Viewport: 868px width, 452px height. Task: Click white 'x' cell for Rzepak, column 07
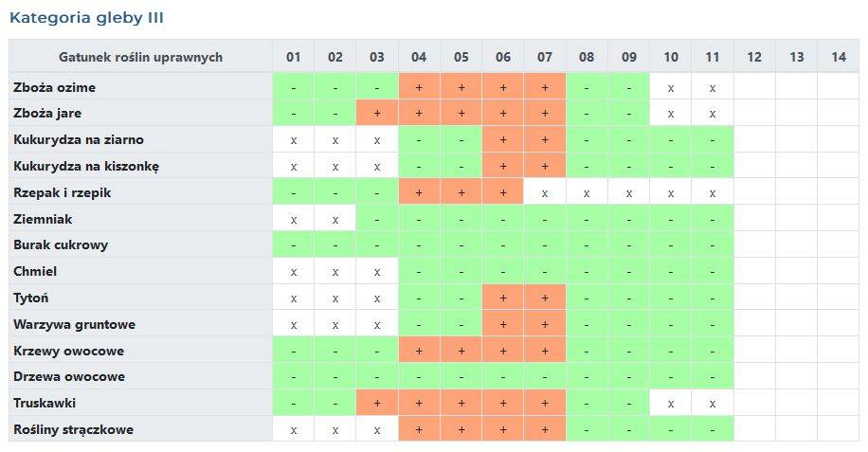coord(545,192)
